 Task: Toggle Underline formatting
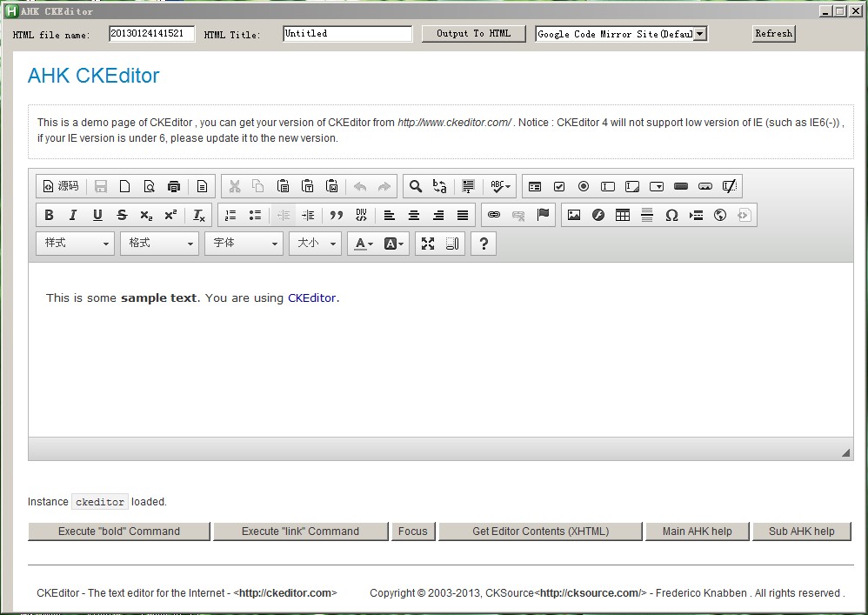click(97, 216)
